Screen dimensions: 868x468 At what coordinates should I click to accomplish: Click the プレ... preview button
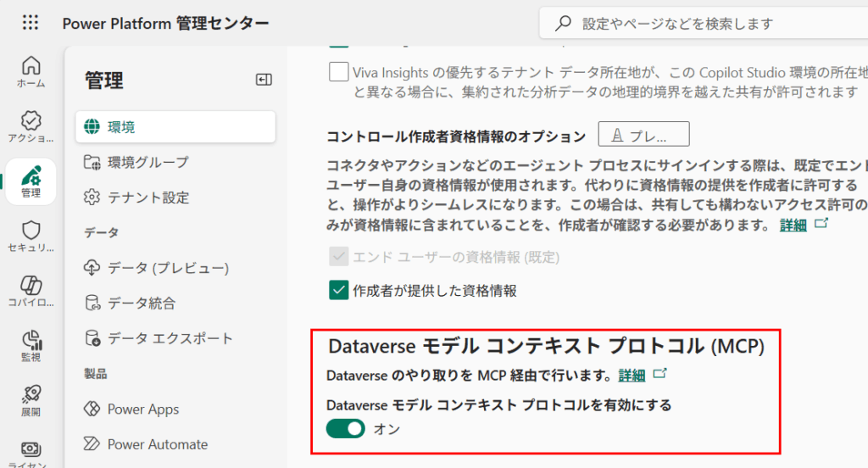point(643,135)
